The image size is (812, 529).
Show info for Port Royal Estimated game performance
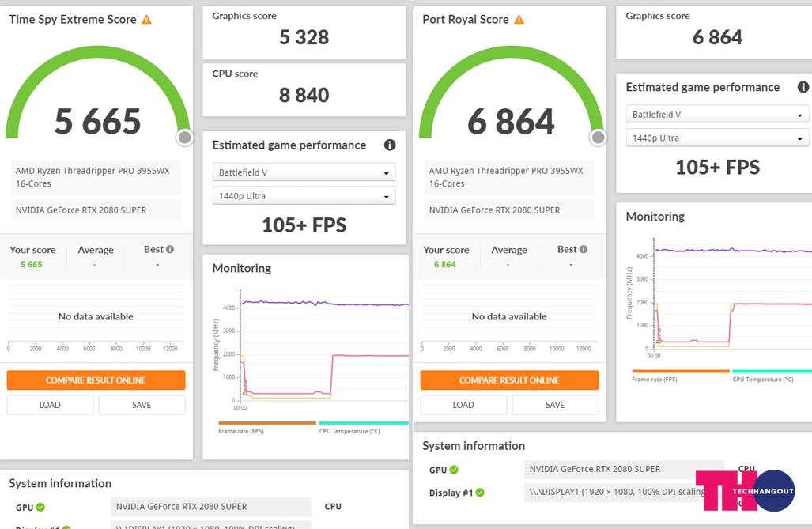click(803, 87)
